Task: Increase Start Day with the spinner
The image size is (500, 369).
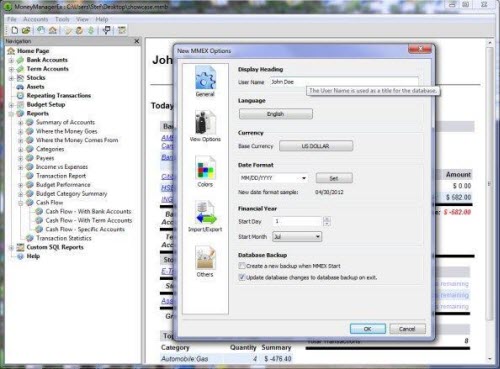Action: coord(327,219)
